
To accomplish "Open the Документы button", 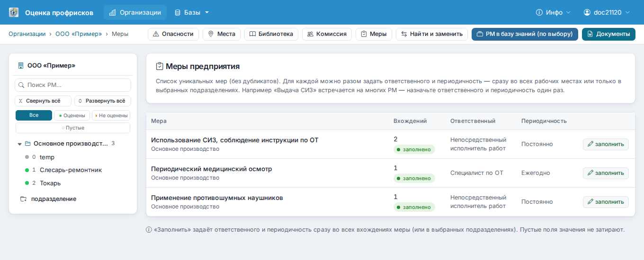I will [608, 34].
